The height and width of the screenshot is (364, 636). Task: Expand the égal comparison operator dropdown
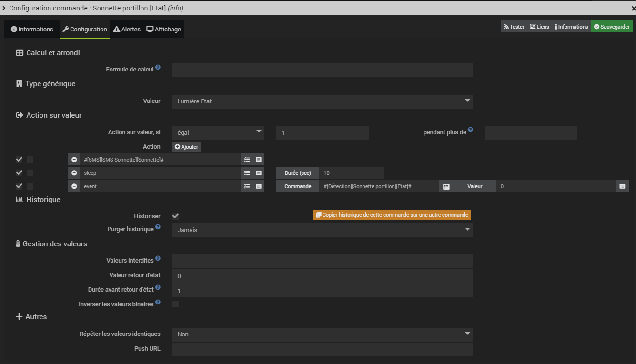coord(218,133)
